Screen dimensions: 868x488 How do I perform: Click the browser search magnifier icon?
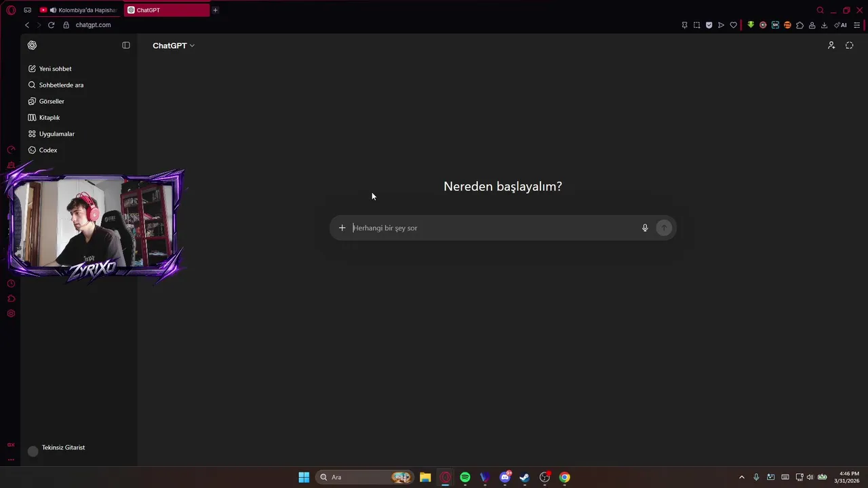point(820,10)
